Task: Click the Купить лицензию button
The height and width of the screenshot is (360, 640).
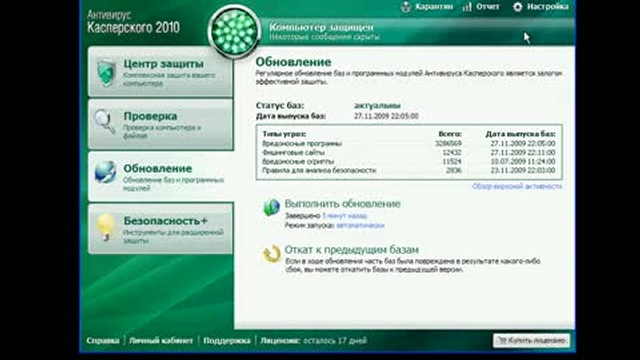Action: pos(531,340)
